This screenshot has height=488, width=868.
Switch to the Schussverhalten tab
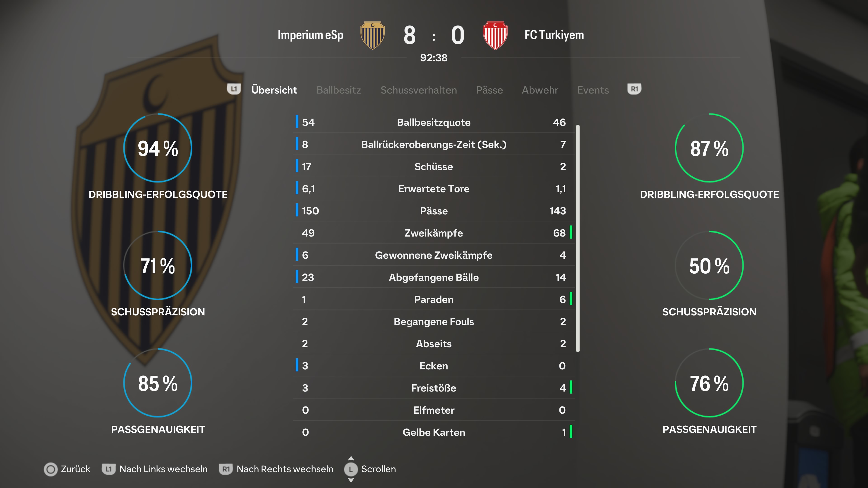418,90
